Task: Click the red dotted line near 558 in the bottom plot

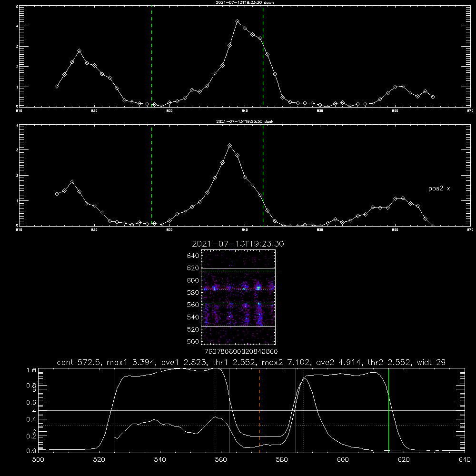Action: [x=215, y=410]
